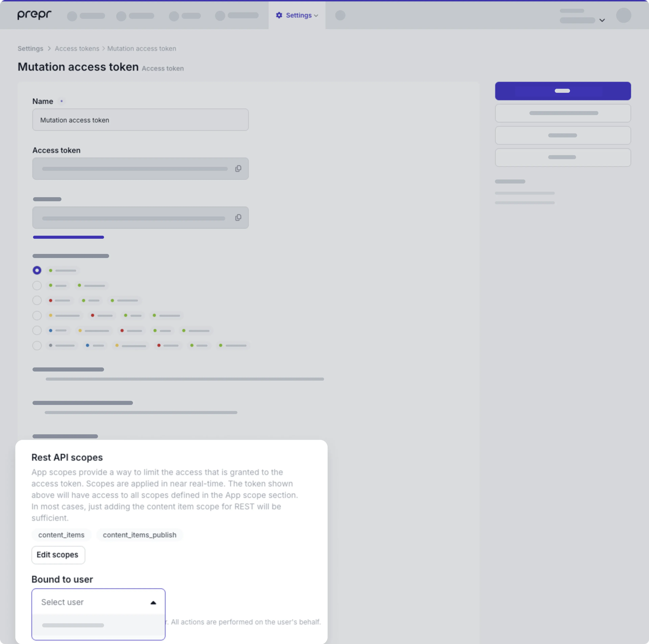Select the first radio option with one green tag
Image resolution: width=649 pixels, height=644 pixels.
tap(37, 270)
